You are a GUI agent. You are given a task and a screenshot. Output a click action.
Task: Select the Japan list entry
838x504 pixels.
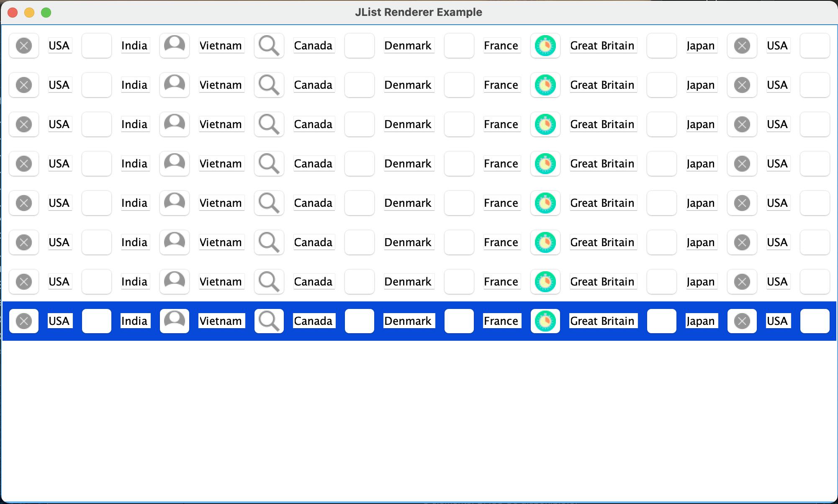coord(701,45)
